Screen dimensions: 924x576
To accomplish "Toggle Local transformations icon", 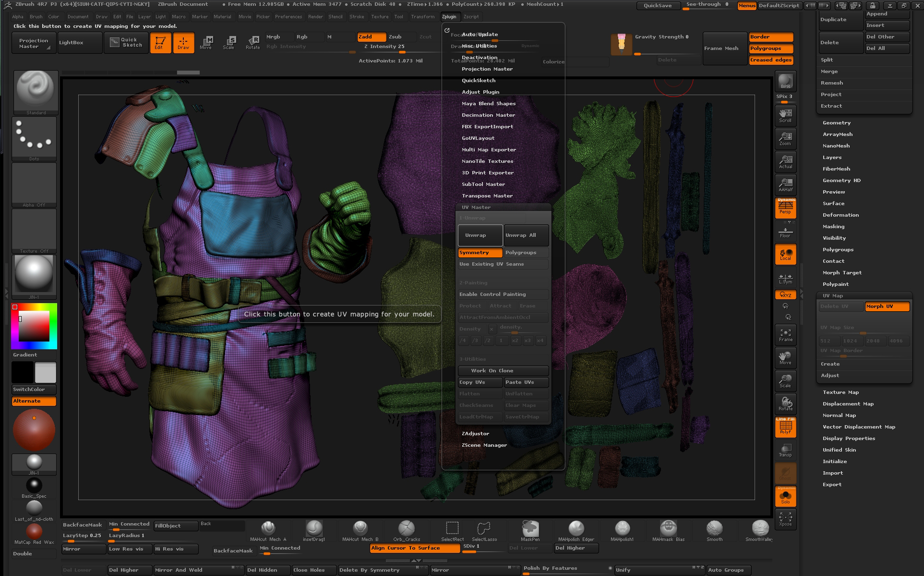I will pyautogui.click(x=785, y=254).
